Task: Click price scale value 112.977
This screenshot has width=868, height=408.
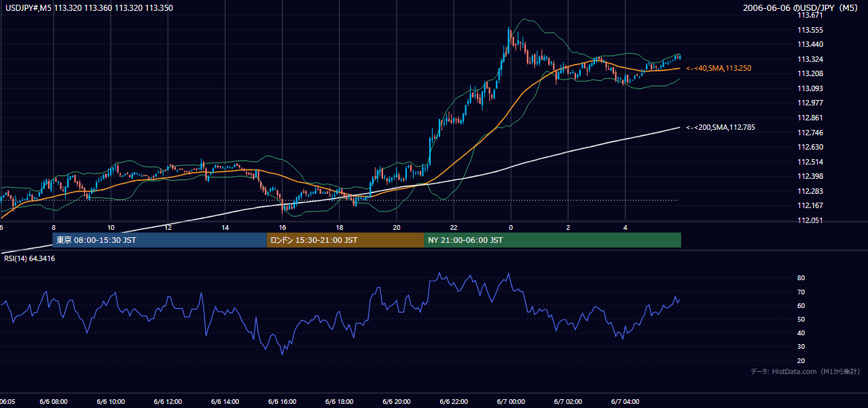Action: 810,103
